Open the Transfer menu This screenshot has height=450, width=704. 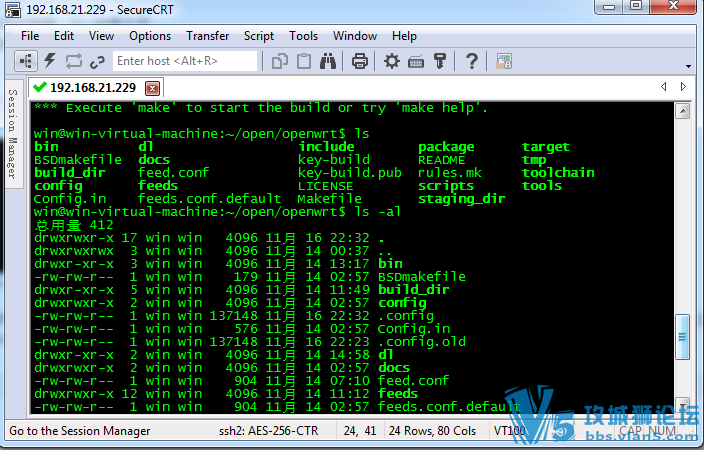[x=207, y=36]
